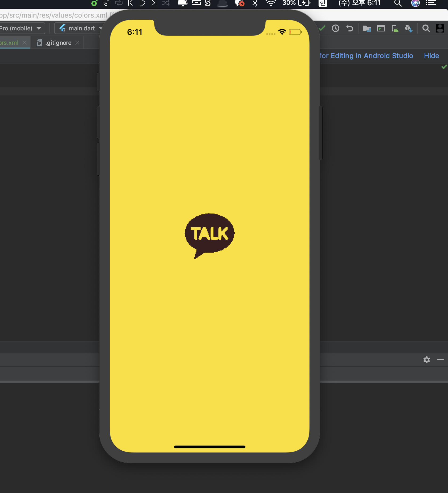Toggle repeat in the menu bar
This screenshot has width=448, height=493.
(x=119, y=3)
